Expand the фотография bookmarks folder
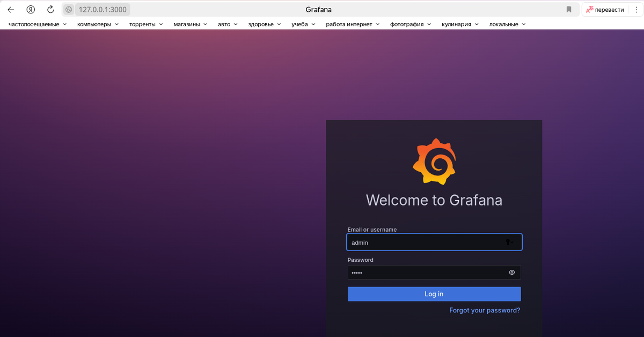 tap(411, 24)
